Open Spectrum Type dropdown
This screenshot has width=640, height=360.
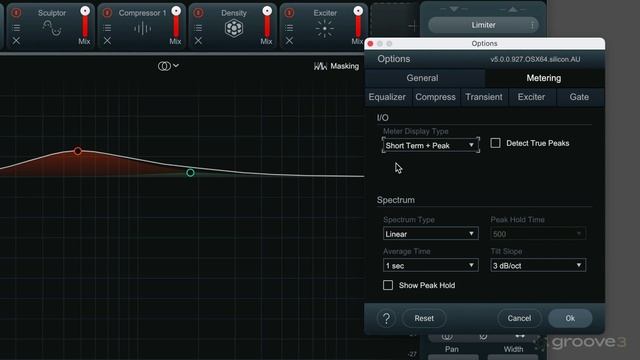click(431, 234)
